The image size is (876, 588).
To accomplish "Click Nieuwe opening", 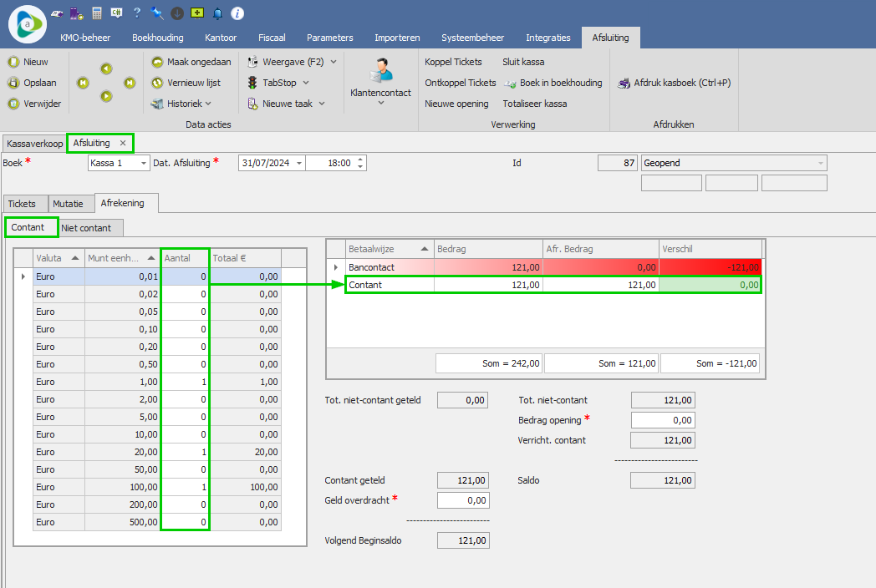I will point(456,104).
